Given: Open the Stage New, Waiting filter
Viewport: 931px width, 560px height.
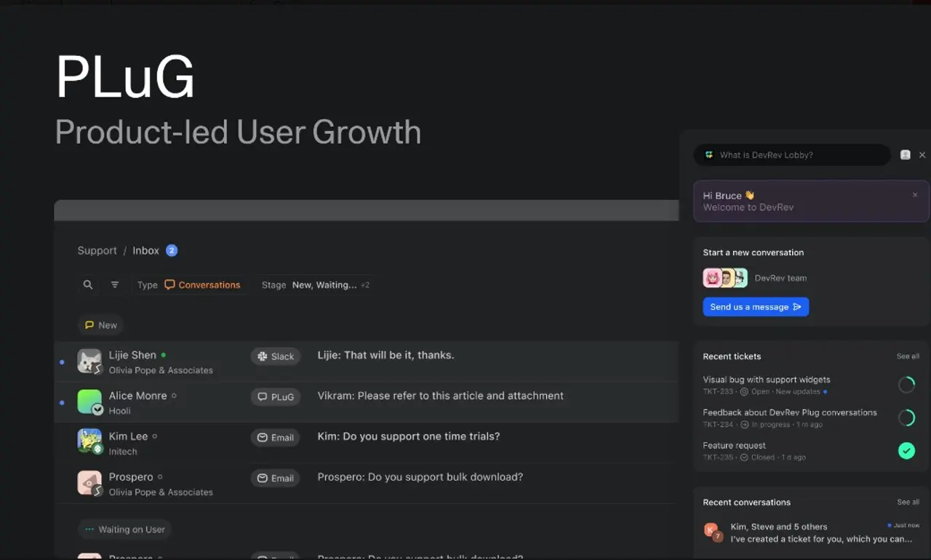Looking at the screenshot, I should pos(316,285).
